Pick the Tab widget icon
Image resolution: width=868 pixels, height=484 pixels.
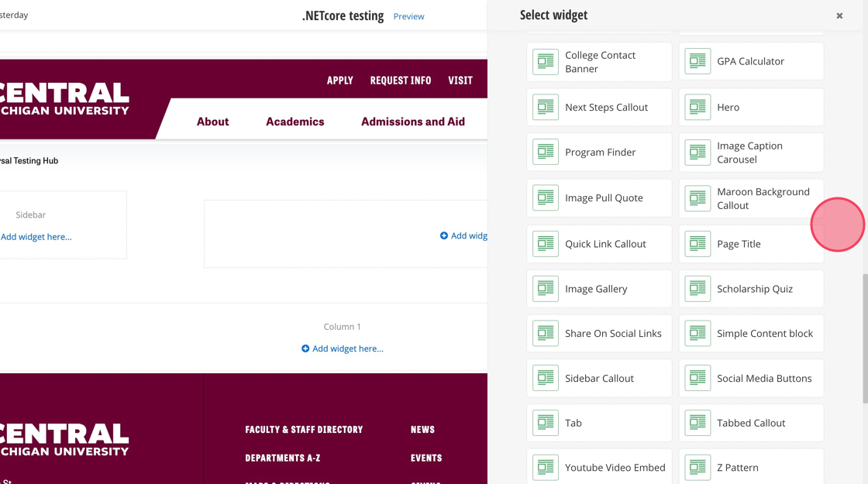(546, 423)
